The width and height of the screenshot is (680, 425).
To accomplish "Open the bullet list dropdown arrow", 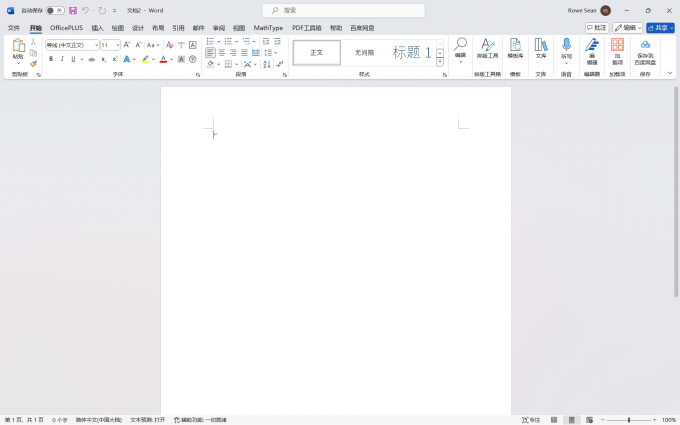I will click(219, 42).
